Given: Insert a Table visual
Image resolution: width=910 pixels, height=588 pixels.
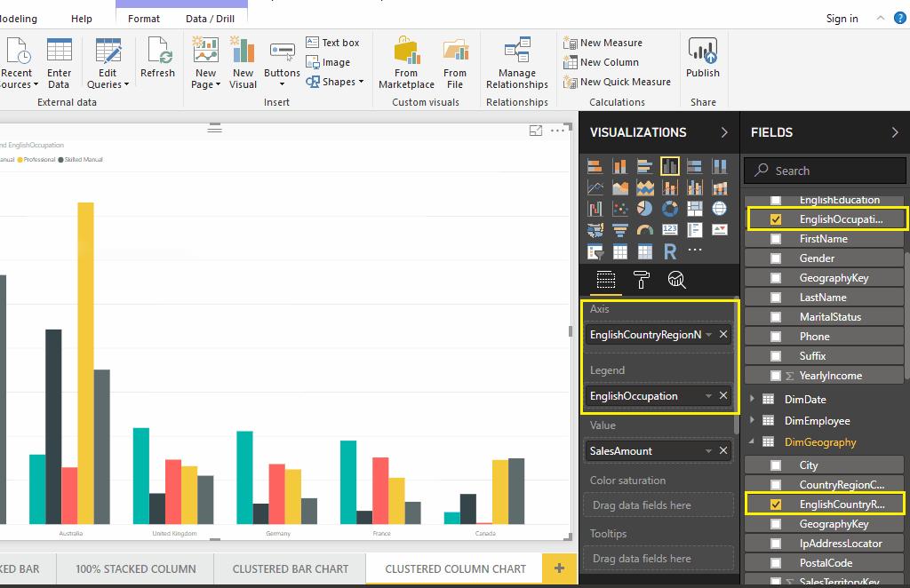Looking at the screenshot, I should (619, 251).
